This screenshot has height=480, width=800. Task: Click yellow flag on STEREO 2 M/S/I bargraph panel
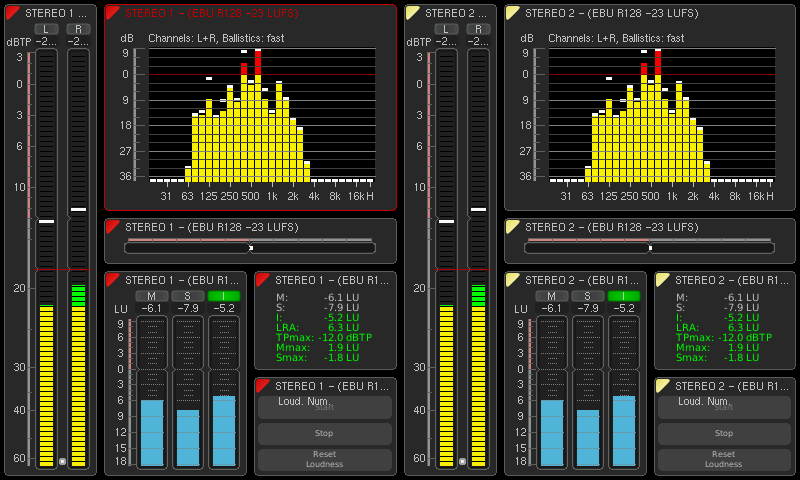pos(512,280)
